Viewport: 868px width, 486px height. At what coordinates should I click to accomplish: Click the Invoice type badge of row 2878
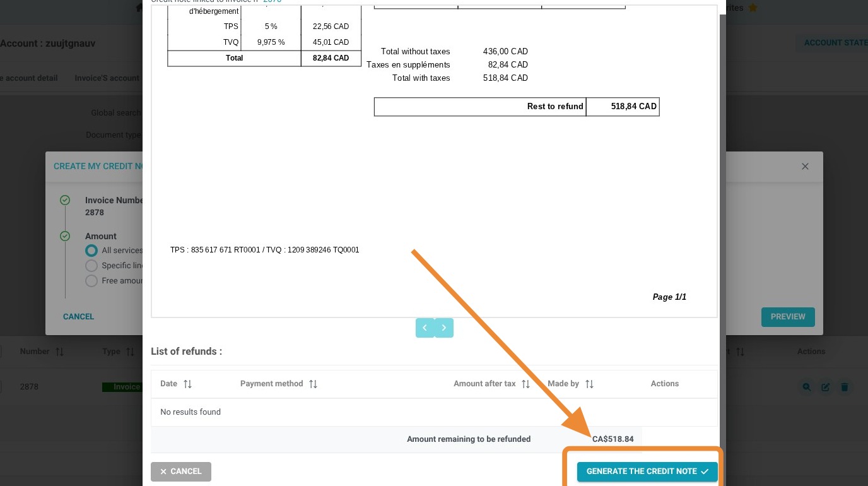pos(122,387)
